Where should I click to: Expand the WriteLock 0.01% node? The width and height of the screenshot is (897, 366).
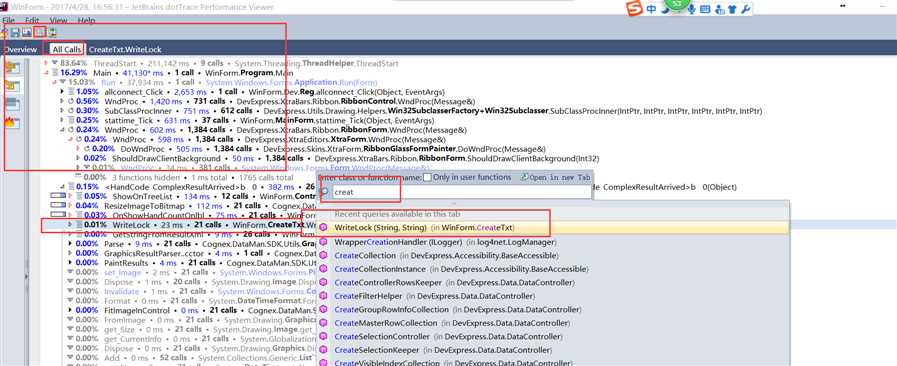click(x=70, y=225)
